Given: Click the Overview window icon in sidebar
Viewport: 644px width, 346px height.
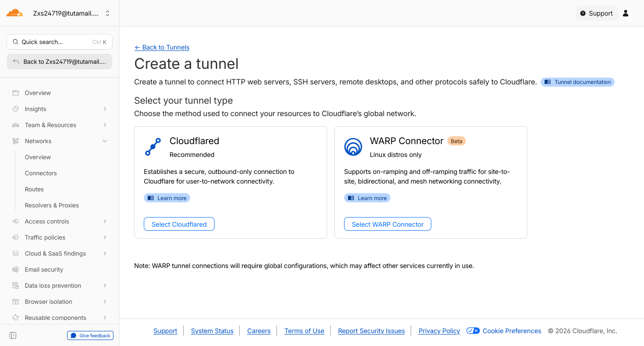Looking at the screenshot, I should (x=16, y=93).
